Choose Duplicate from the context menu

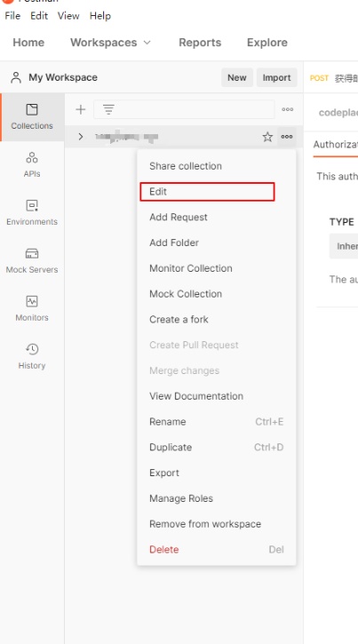(217, 447)
